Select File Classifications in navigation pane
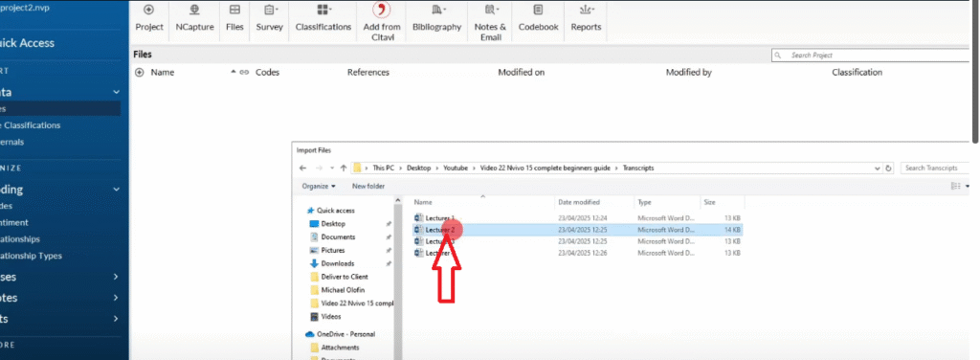 (x=30, y=125)
